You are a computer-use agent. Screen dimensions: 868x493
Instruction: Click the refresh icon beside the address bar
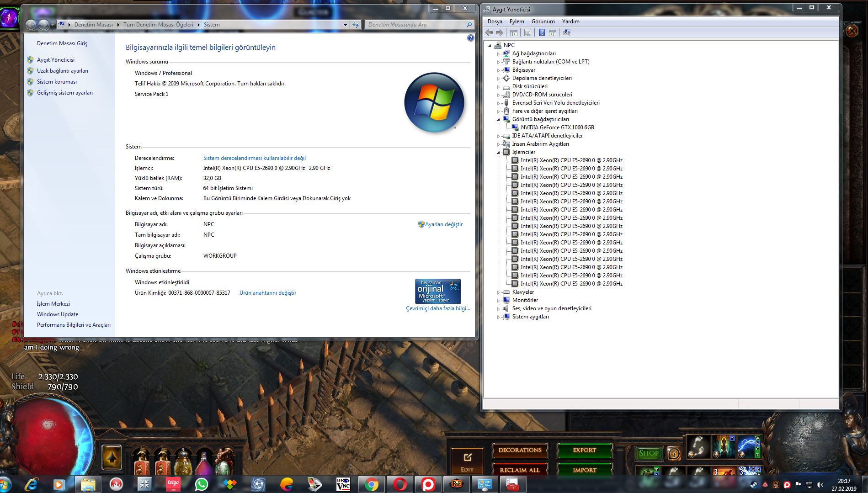click(356, 25)
